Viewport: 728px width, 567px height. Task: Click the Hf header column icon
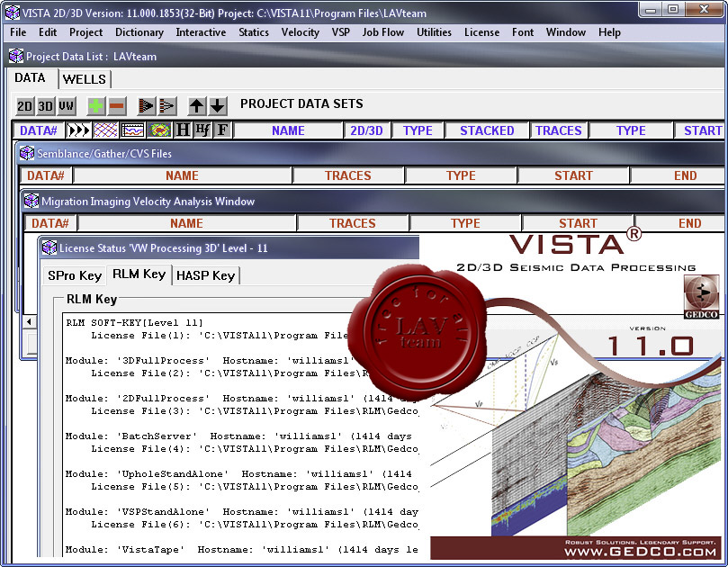202,130
